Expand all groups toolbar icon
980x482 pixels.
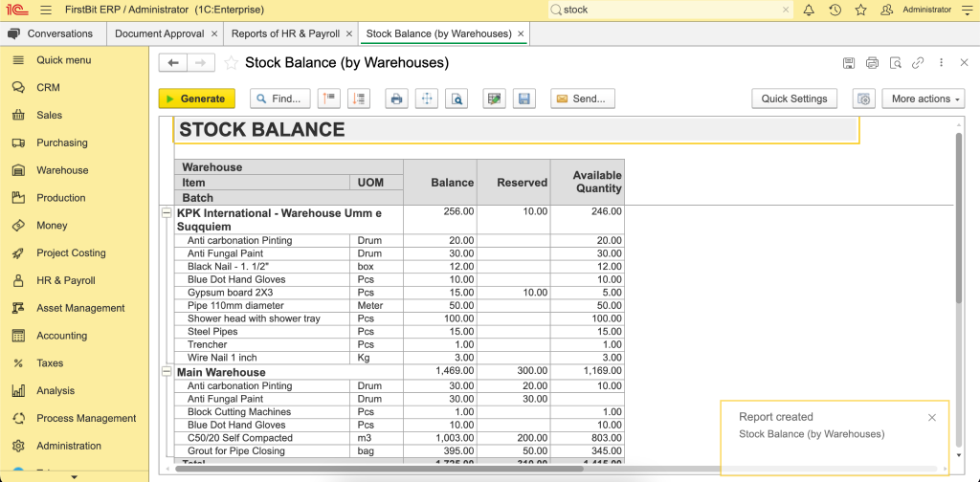(x=359, y=99)
